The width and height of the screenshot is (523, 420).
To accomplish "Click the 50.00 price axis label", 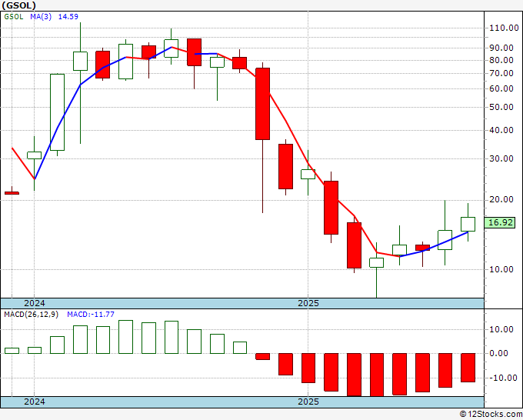I will click(x=501, y=108).
